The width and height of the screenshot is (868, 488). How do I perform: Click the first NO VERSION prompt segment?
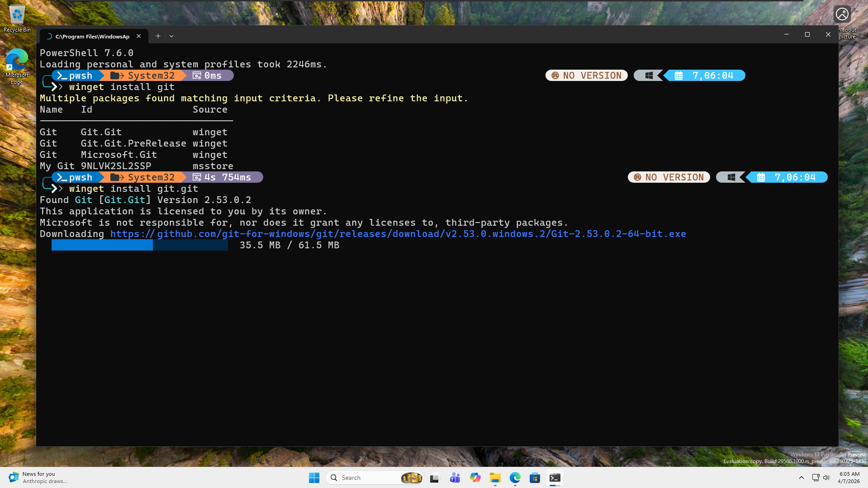pos(587,76)
